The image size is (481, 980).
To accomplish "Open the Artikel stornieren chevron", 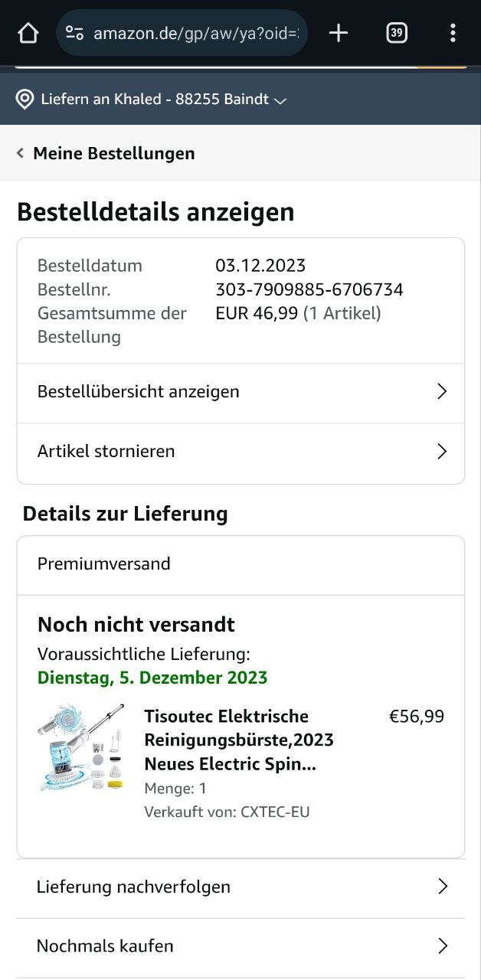I will click(441, 451).
